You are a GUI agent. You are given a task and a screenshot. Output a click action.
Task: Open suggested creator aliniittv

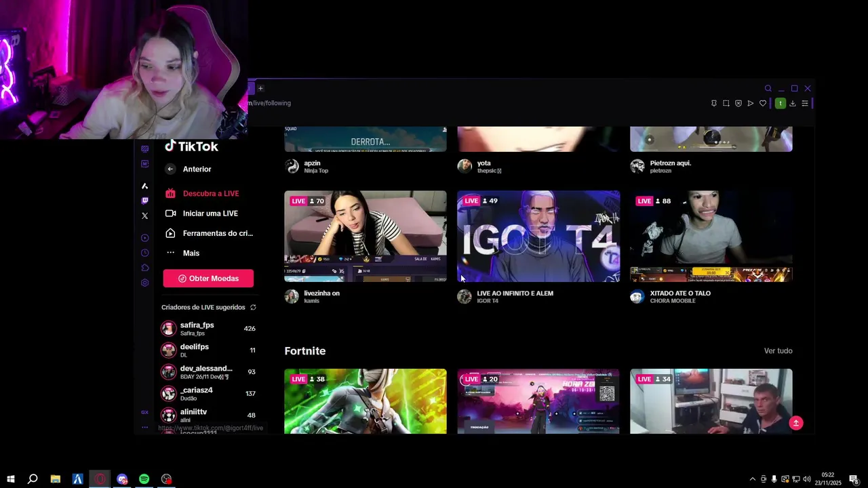208,415
